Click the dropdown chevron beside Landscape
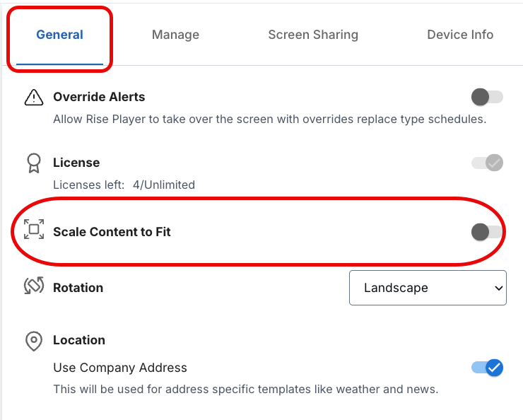 [x=499, y=288]
